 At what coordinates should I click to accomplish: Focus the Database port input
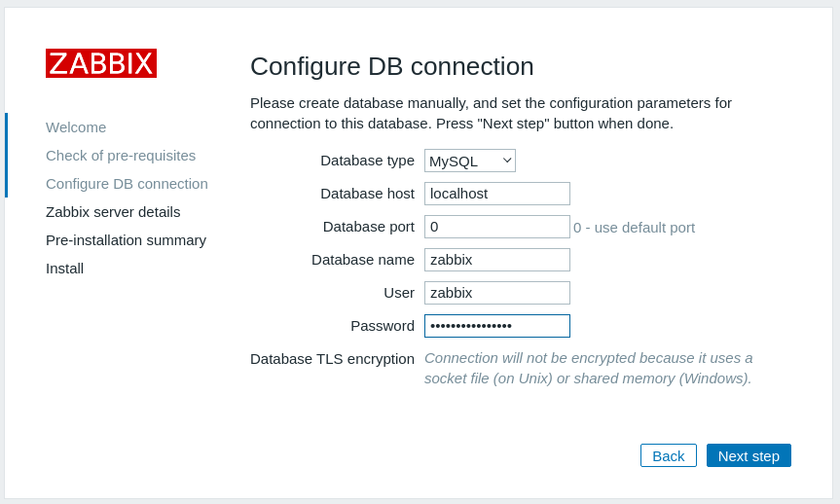497,227
